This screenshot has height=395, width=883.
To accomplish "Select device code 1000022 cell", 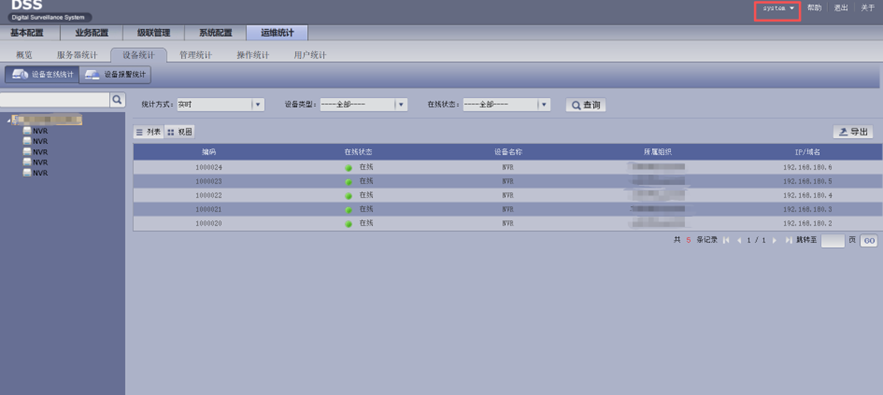I will point(209,196).
